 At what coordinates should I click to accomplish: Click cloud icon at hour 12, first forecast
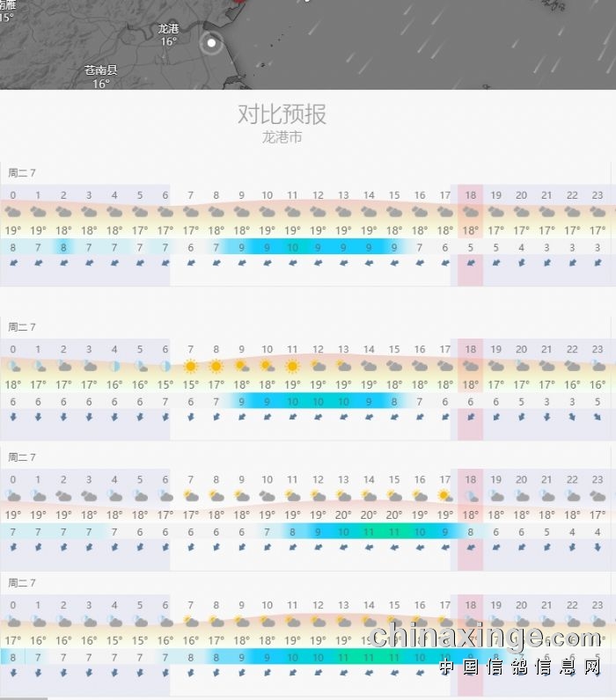(318, 212)
